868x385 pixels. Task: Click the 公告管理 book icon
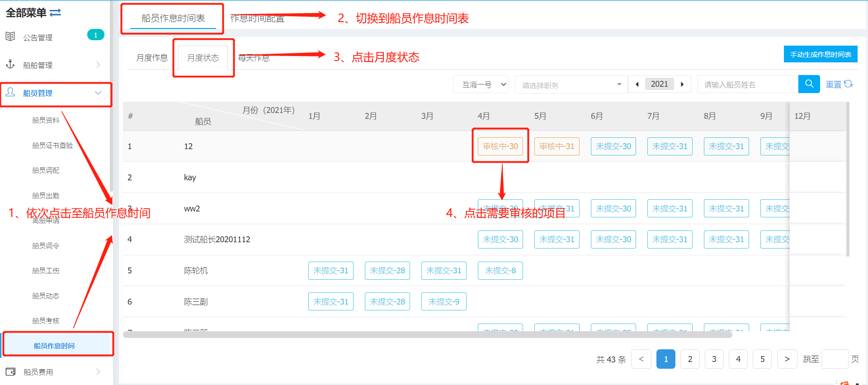pyautogui.click(x=10, y=37)
